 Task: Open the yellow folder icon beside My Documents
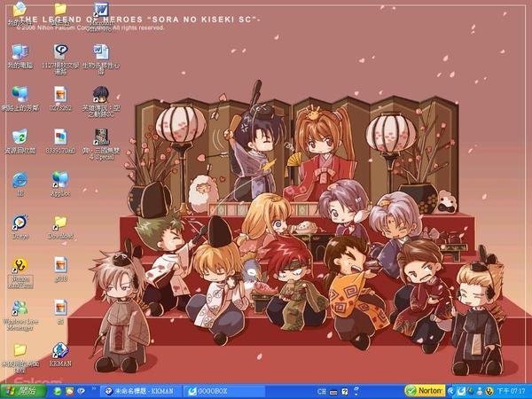point(60,10)
